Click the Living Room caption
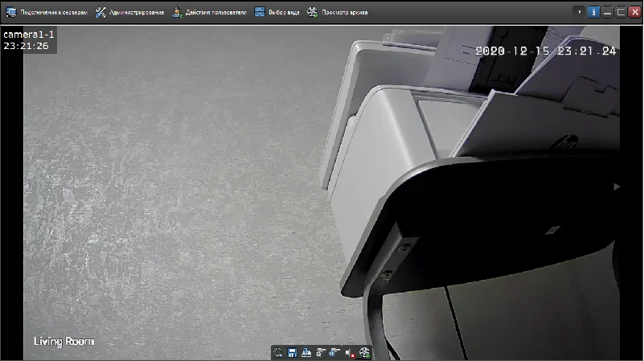The width and height of the screenshot is (644, 361). (x=64, y=342)
